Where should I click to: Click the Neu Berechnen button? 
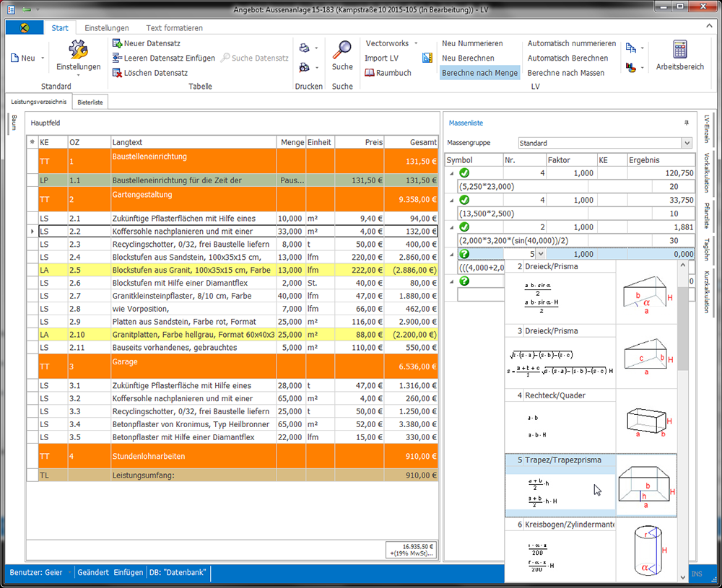click(468, 58)
